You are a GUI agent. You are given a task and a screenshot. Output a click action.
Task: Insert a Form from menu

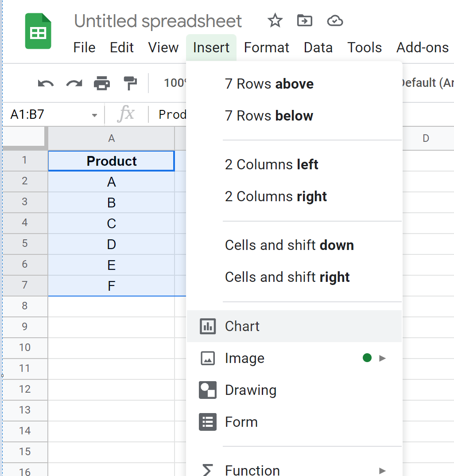pos(241,422)
